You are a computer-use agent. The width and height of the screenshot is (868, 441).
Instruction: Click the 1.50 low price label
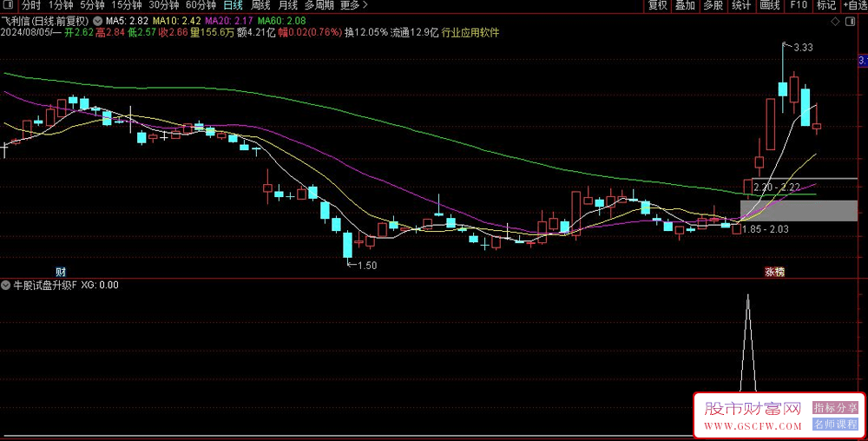coord(367,266)
